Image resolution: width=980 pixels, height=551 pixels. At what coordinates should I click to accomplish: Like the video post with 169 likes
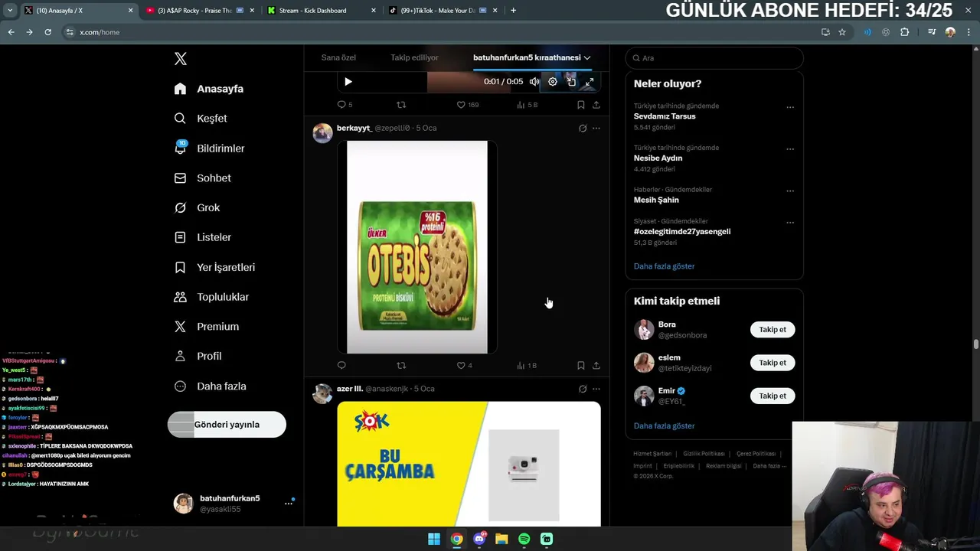(467, 105)
